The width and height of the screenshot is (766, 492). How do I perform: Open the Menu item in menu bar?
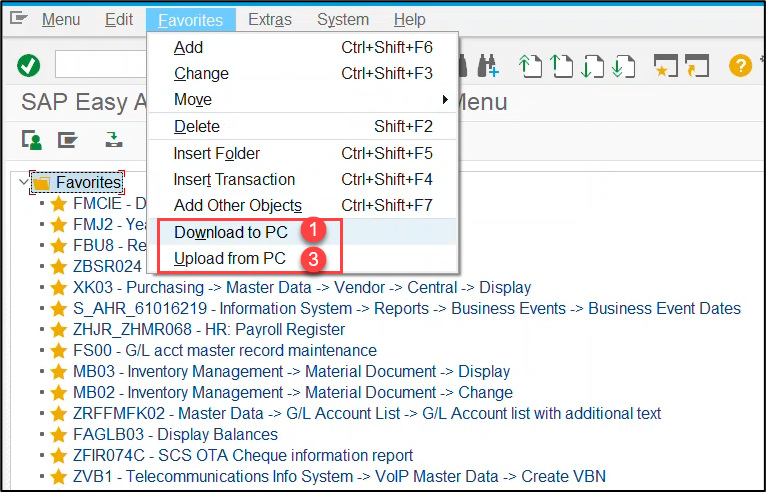(61, 20)
